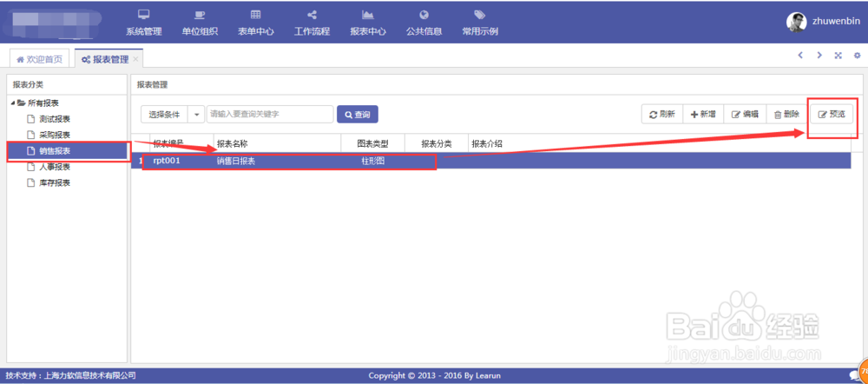The width and height of the screenshot is (868, 384).
Task: Click the 删除 delete button
Action: coord(786,114)
